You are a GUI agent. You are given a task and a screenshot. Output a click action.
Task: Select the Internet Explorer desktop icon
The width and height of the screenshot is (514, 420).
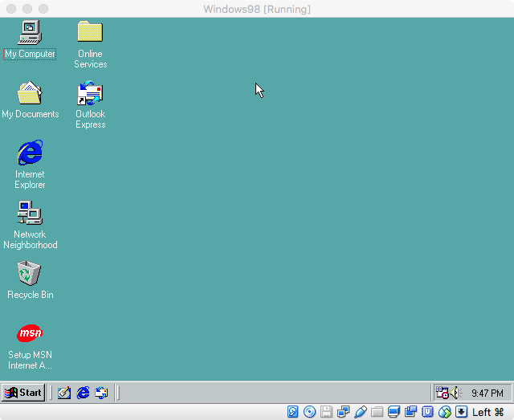(x=30, y=153)
